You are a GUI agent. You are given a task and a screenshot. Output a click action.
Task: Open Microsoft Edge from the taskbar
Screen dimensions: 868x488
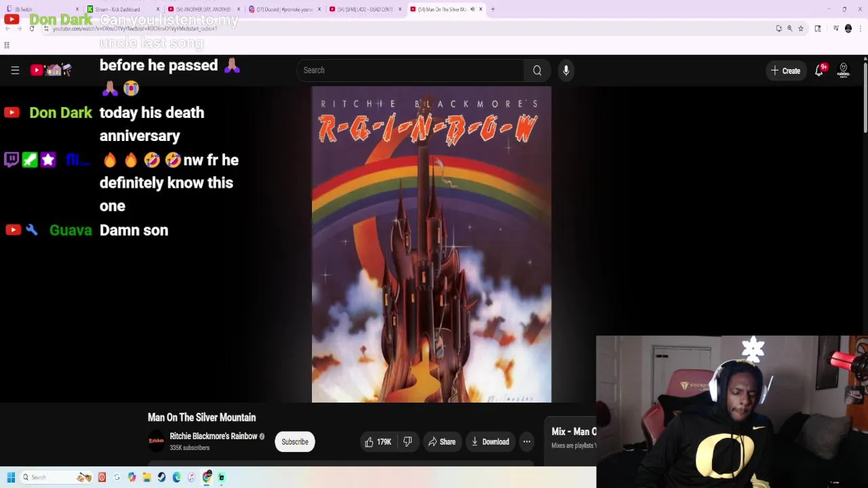pyautogui.click(x=176, y=477)
